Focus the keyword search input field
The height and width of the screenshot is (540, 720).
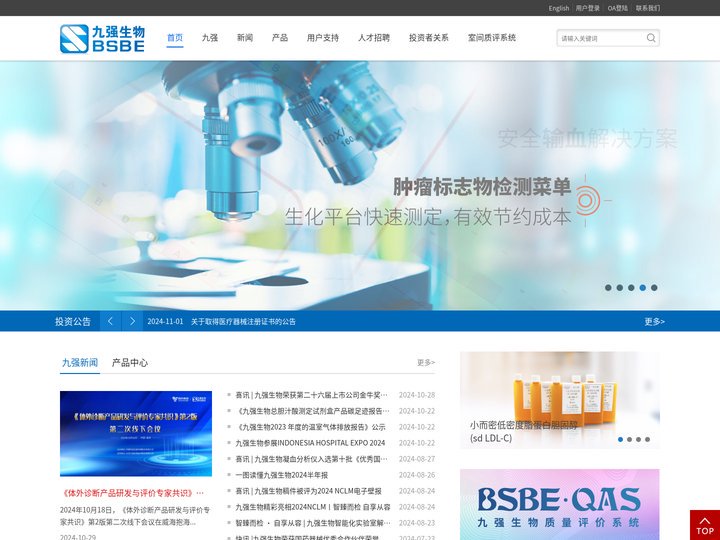pyautogui.click(x=601, y=38)
